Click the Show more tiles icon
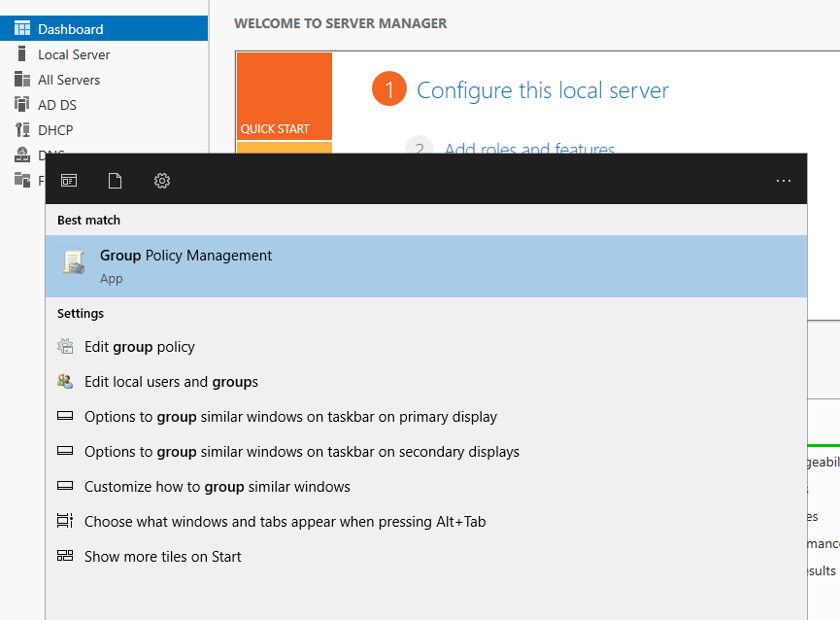The width and height of the screenshot is (840, 620). click(65, 556)
